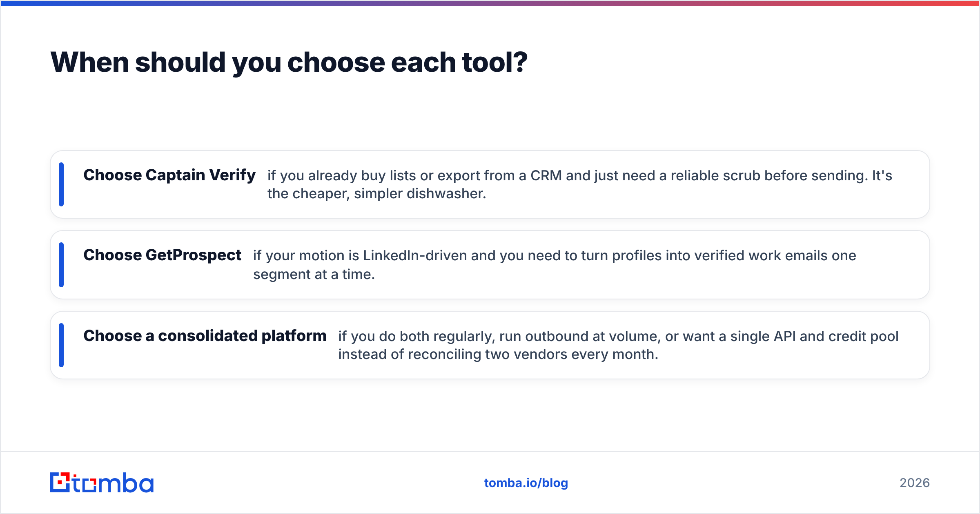The height and width of the screenshot is (514, 980).
Task: Click the tomba logo
Action: click(x=102, y=483)
